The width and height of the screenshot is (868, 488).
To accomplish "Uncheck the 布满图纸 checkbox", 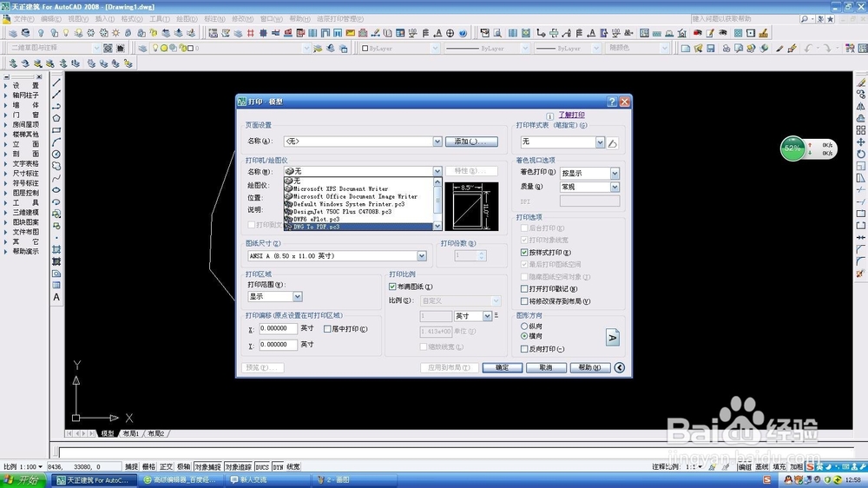I will [392, 287].
